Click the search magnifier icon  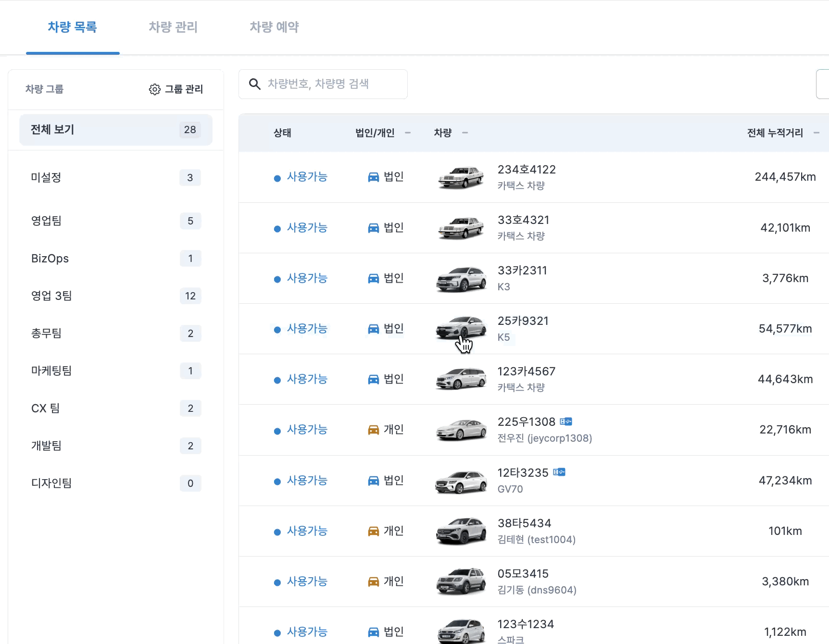click(x=254, y=84)
